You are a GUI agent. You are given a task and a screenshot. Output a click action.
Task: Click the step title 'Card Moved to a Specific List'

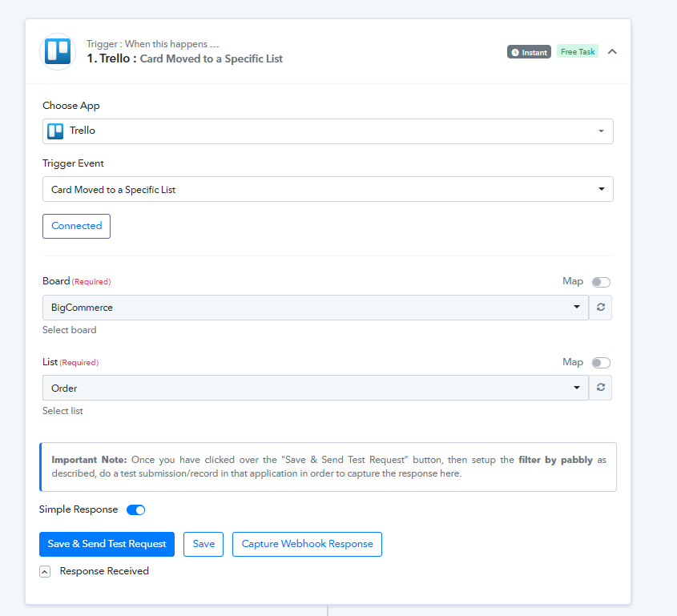[212, 58]
